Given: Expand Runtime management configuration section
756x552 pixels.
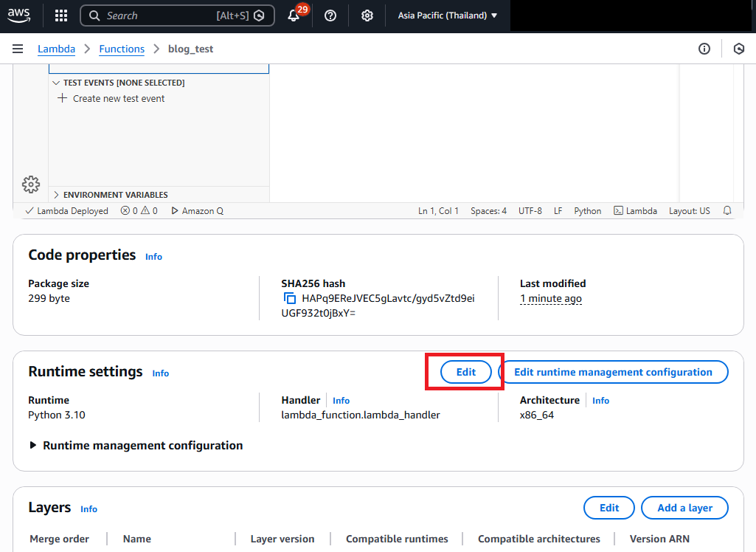Looking at the screenshot, I should click(x=34, y=446).
